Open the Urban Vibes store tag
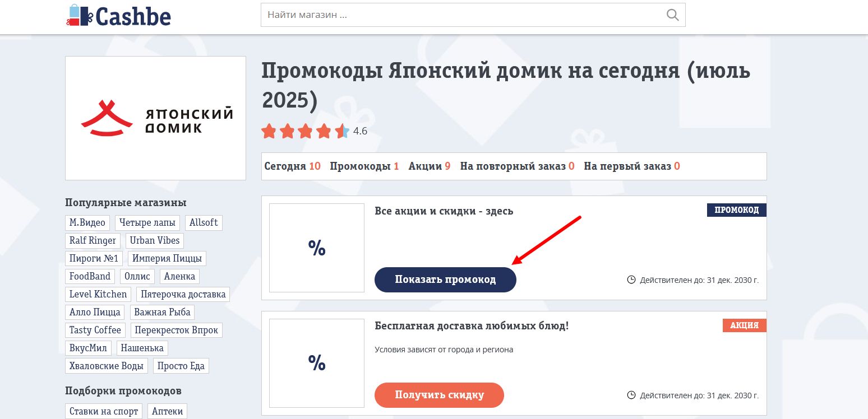 pyautogui.click(x=155, y=241)
